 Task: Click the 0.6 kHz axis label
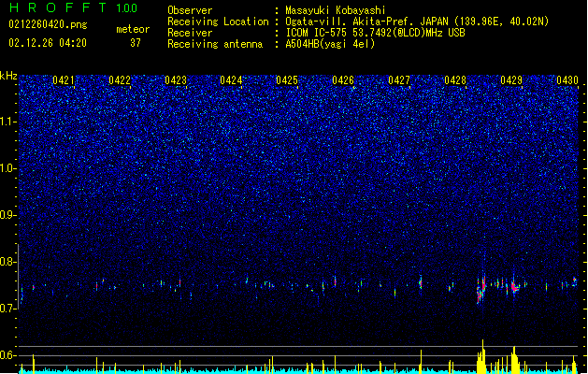(x=8, y=355)
